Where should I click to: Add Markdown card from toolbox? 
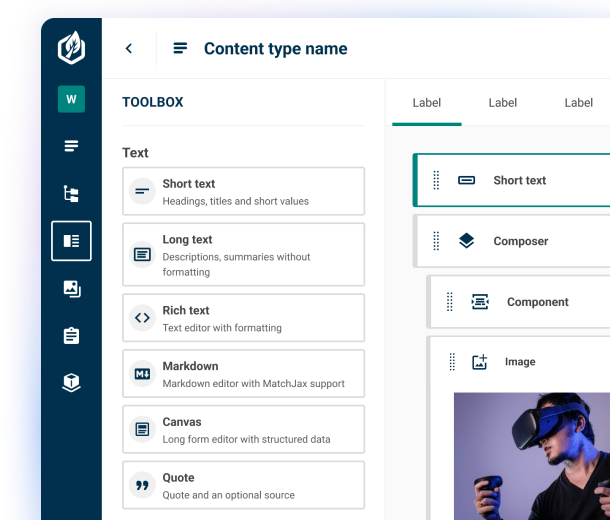(244, 374)
